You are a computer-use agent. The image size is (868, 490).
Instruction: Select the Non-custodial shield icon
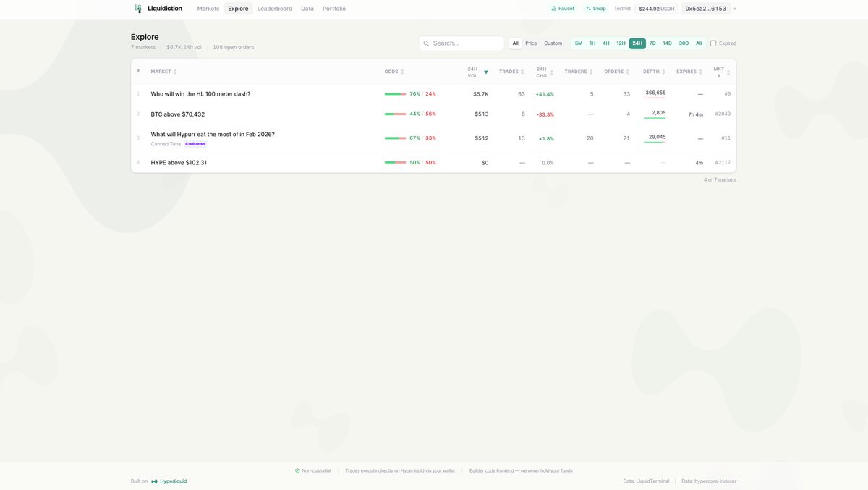297,470
